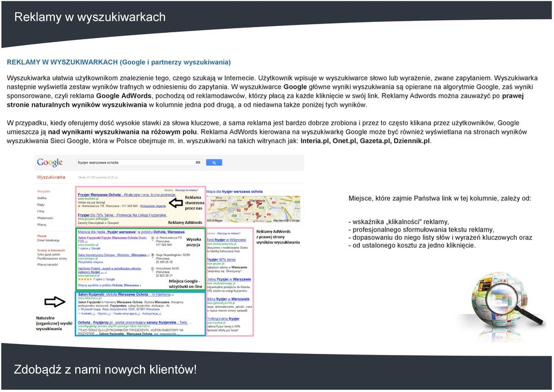
Task: Click 'Kontakt' sitelink under In Harmony
Action: click(86, 313)
